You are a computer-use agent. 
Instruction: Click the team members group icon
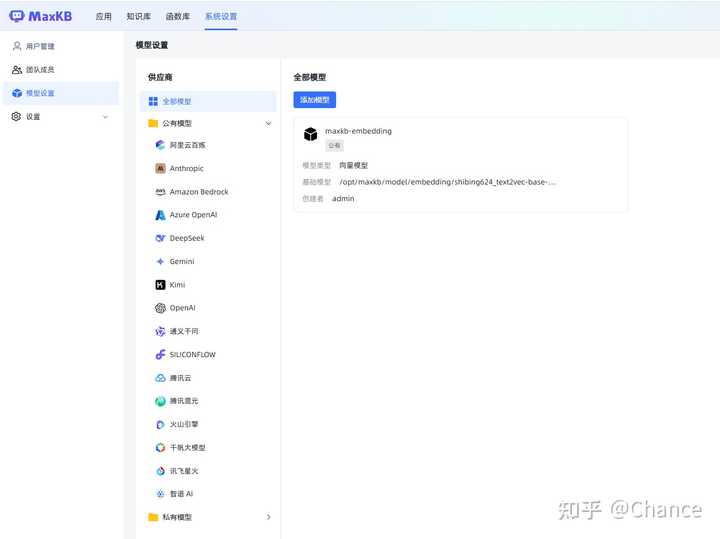point(17,69)
